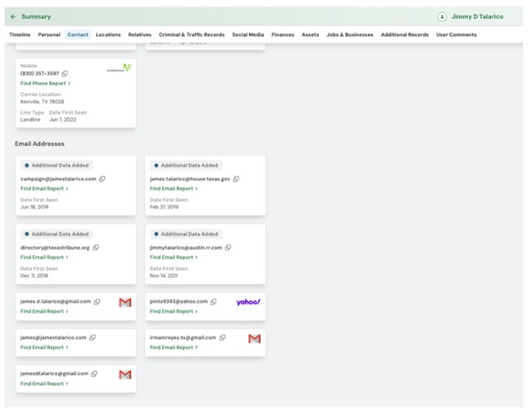Image resolution: width=532 pixels, height=417 pixels.
Task: Copy directory@texastribune.org email address
Action: pyautogui.click(x=96, y=247)
